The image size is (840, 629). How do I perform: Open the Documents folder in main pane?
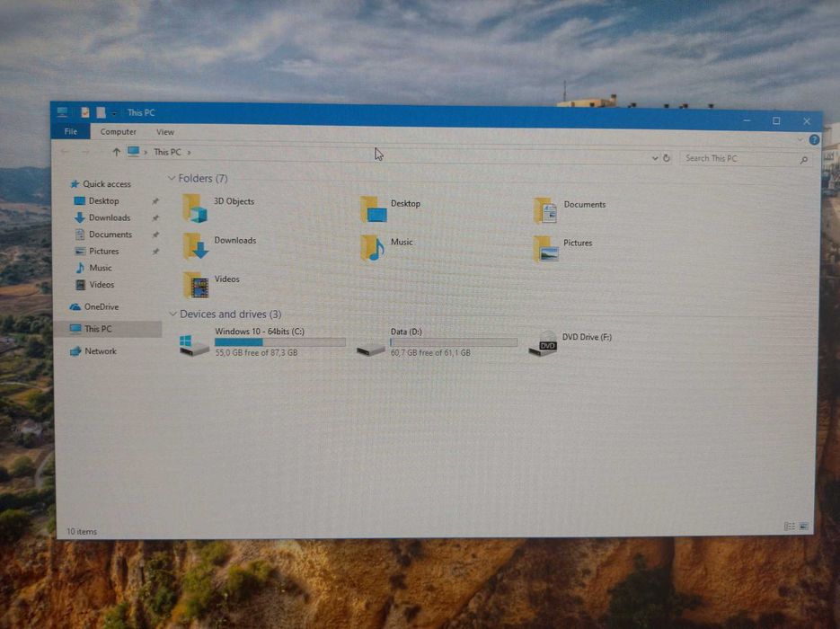(x=570, y=210)
